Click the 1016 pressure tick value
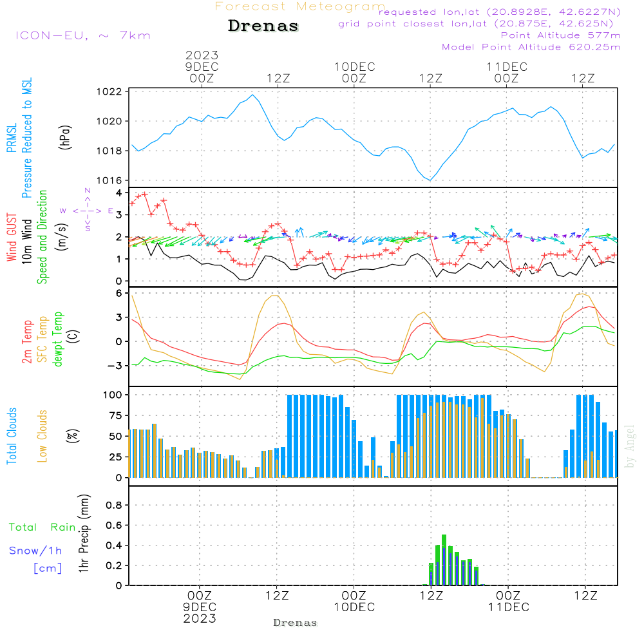Viewport: 644px width, 644px height. [109, 180]
